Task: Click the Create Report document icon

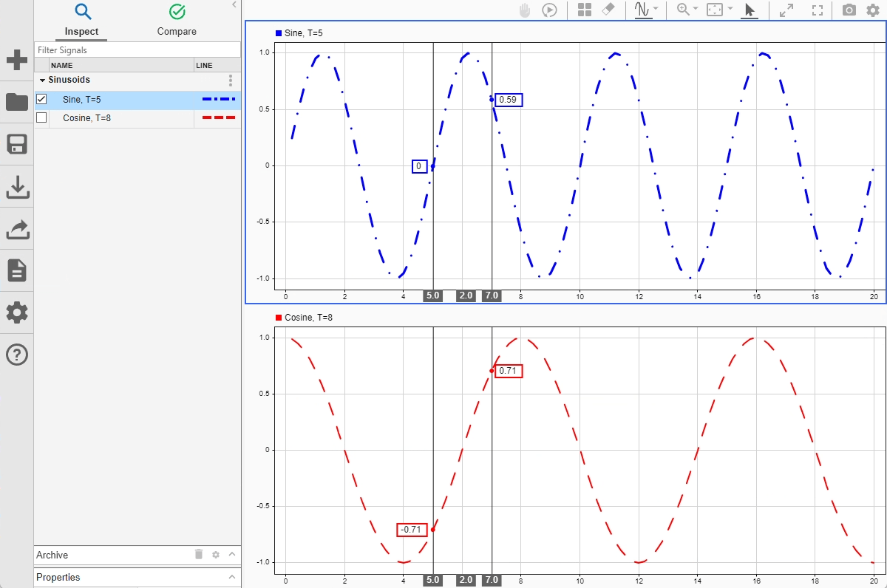Action: [16, 270]
